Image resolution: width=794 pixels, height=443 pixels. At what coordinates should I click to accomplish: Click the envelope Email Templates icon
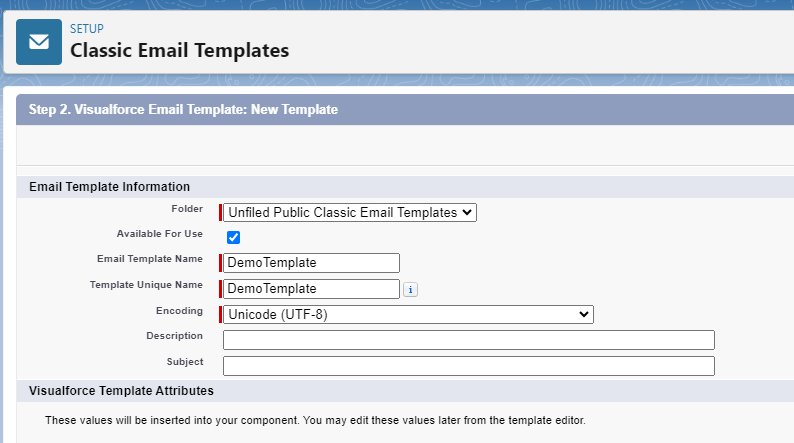coord(39,42)
